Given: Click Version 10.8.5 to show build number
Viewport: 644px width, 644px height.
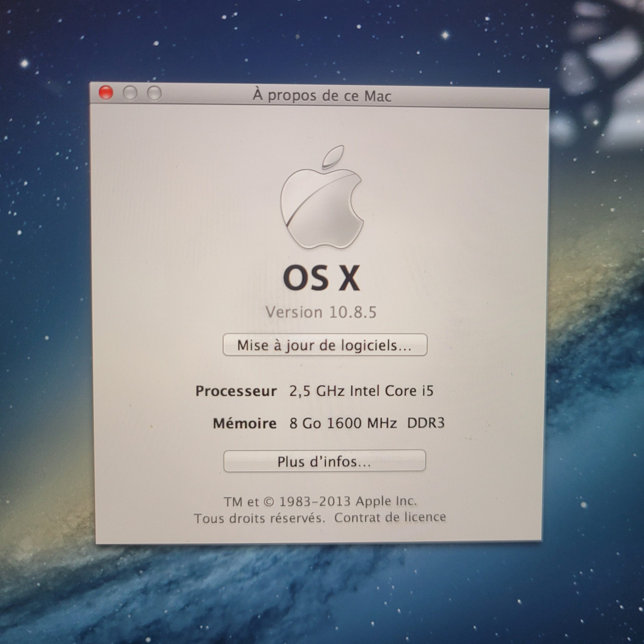Looking at the screenshot, I should tap(321, 312).
